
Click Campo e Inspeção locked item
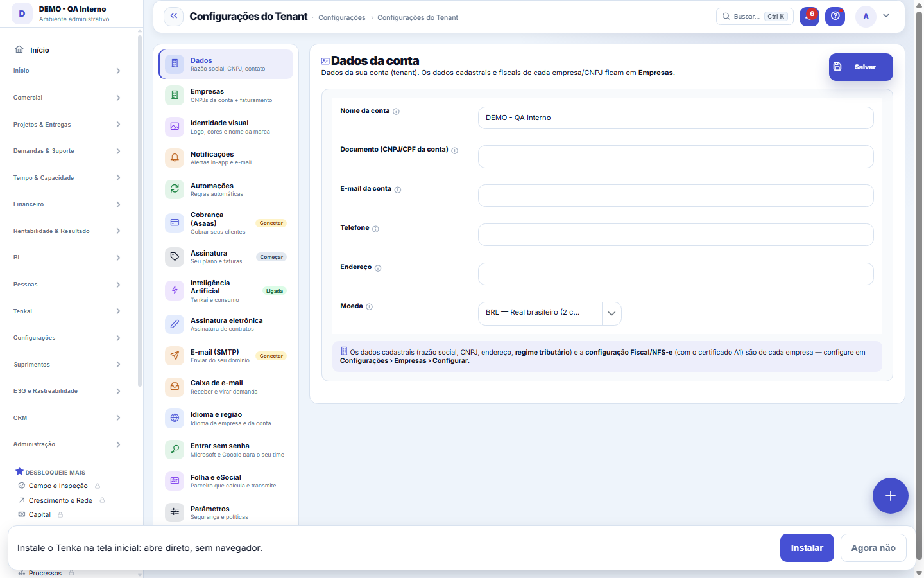(x=59, y=486)
